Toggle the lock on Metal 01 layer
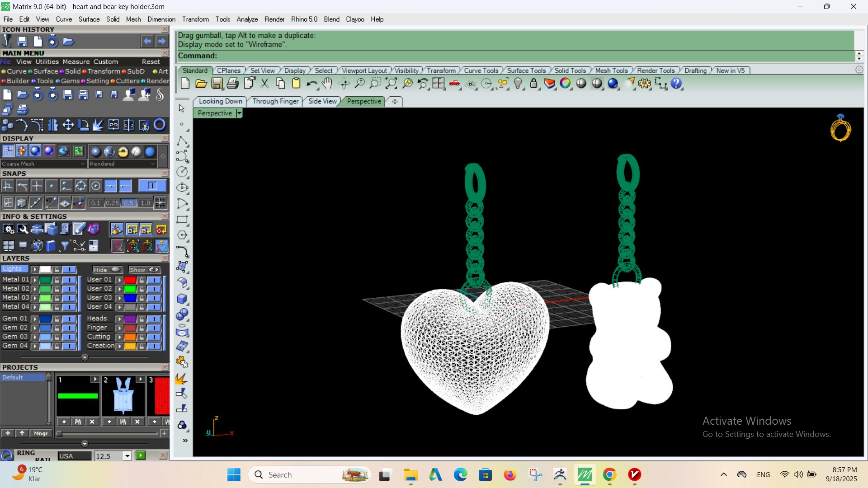Screen dimensions: 868x488 [57, 280]
